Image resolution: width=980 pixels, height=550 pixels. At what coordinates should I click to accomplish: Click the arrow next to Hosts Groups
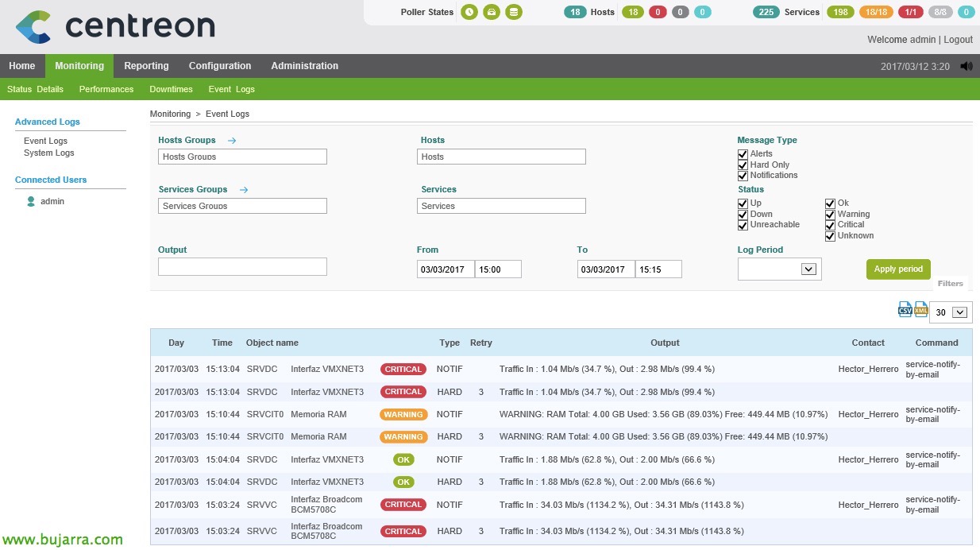tap(232, 141)
